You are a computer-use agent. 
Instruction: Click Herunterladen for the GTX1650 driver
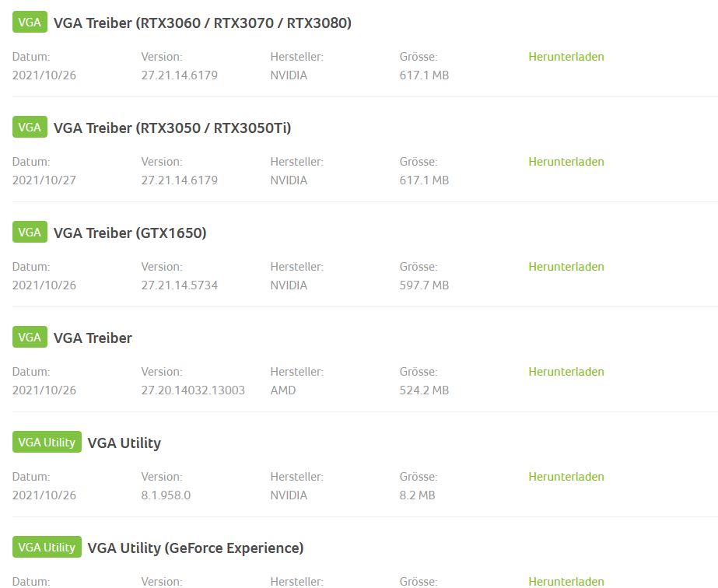(x=566, y=267)
